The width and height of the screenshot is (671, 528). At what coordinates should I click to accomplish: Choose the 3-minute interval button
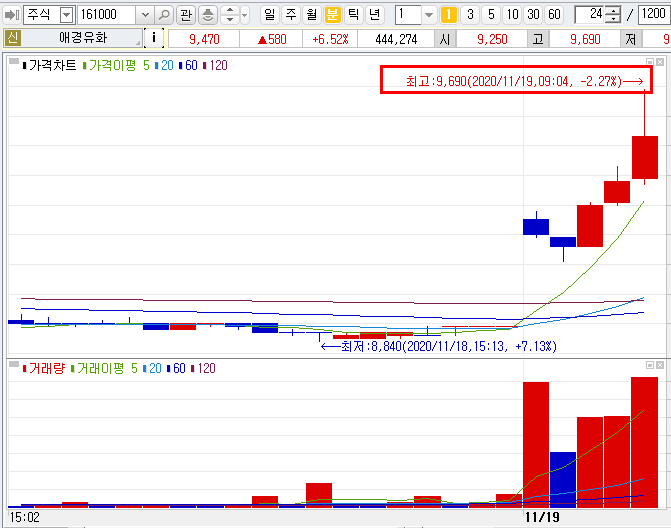coord(470,15)
